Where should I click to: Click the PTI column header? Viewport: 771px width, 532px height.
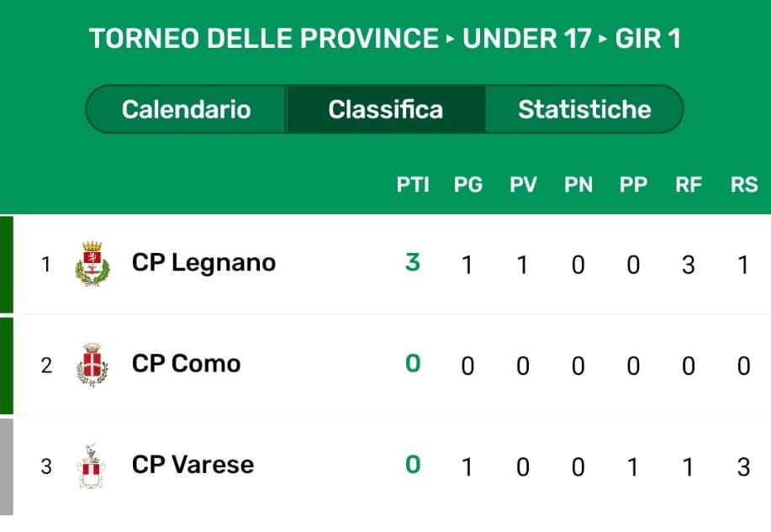pyautogui.click(x=413, y=186)
